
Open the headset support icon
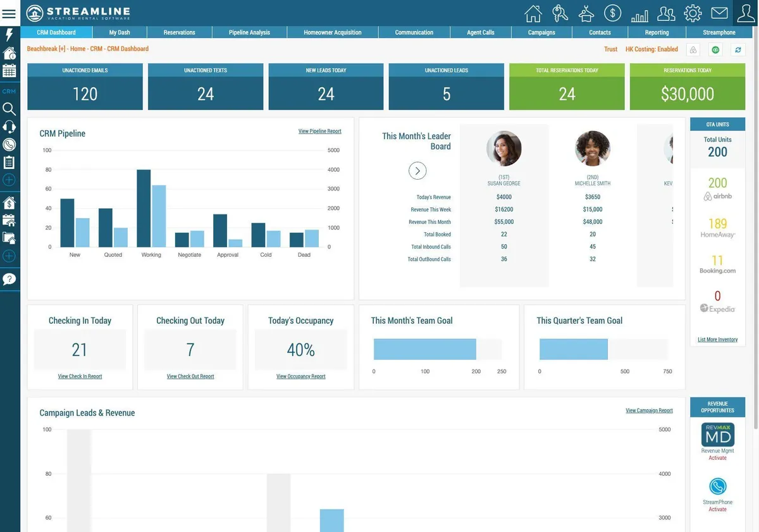click(x=9, y=127)
